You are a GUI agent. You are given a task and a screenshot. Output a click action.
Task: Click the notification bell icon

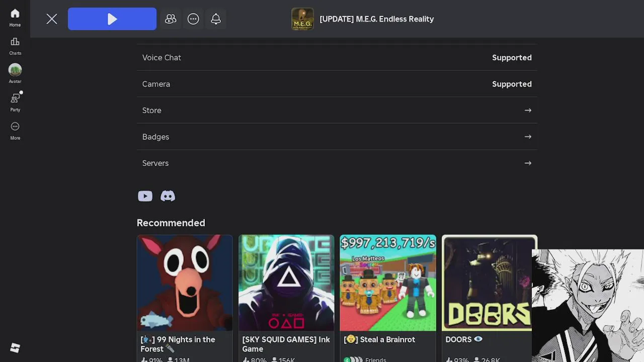pos(216,19)
